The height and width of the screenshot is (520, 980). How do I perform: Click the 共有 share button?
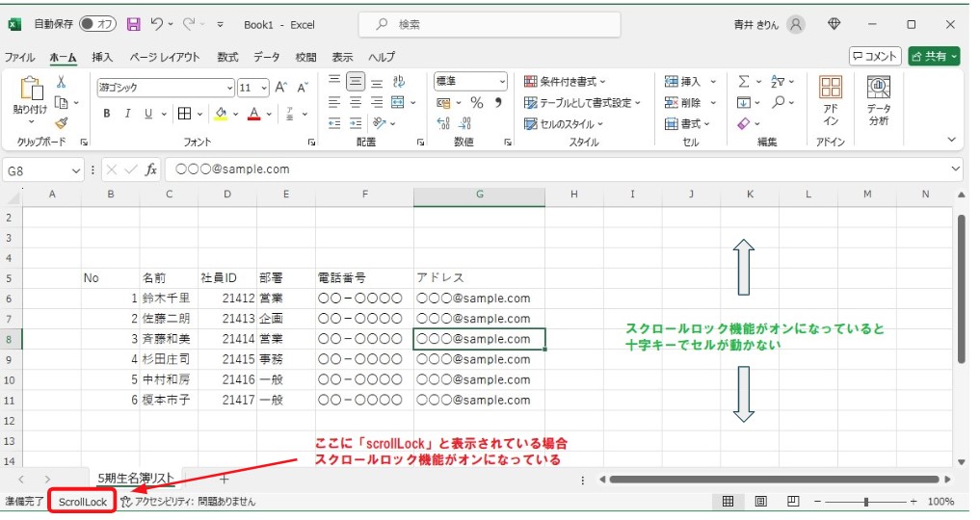click(934, 57)
